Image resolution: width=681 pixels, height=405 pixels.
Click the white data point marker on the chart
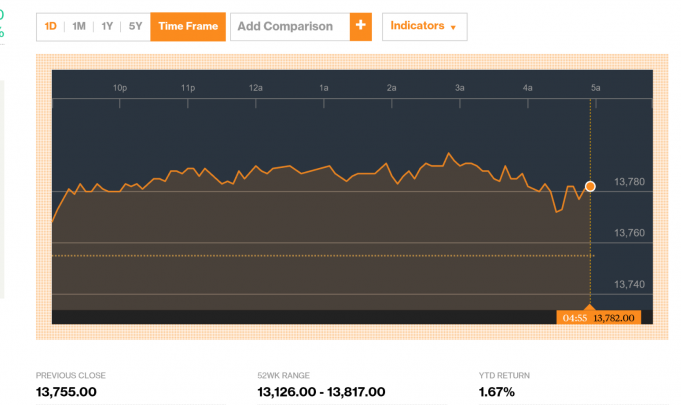(x=590, y=186)
